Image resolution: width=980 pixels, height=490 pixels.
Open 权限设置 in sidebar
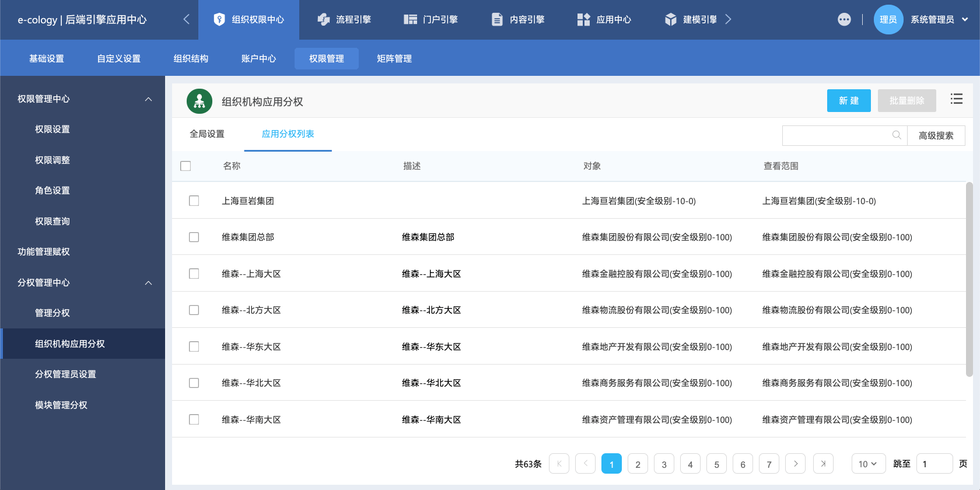click(x=52, y=129)
